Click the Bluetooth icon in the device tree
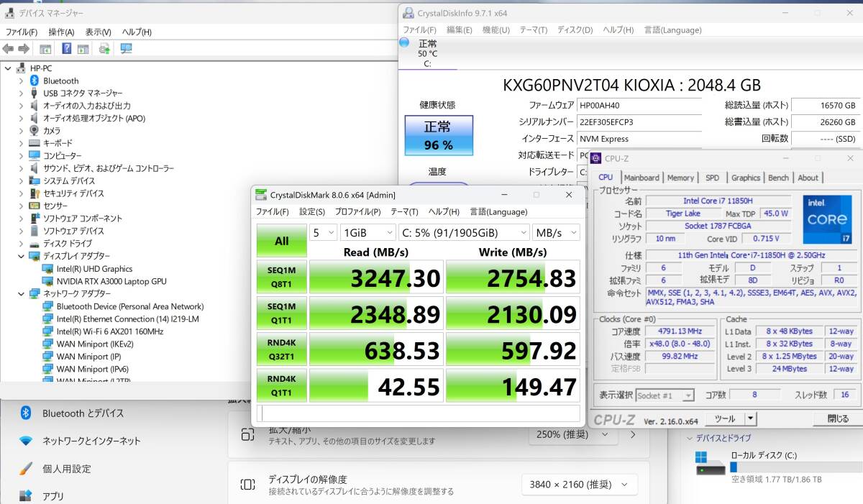Viewport: 863px width, 504px height. [34, 81]
